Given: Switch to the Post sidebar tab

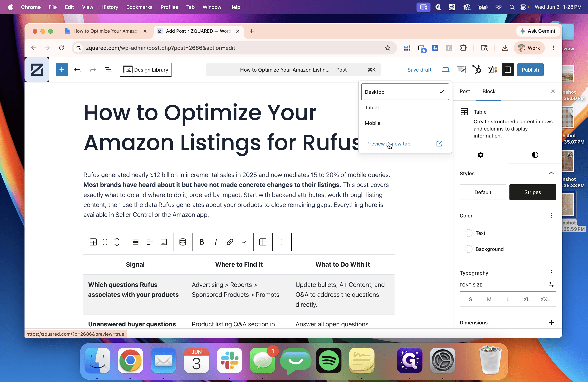Looking at the screenshot, I should coord(465,91).
